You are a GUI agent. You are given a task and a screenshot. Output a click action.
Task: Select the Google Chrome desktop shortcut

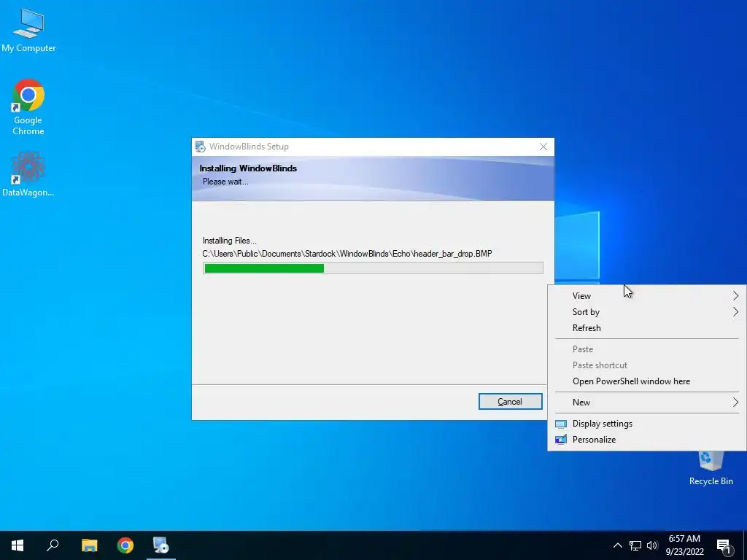click(28, 107)
